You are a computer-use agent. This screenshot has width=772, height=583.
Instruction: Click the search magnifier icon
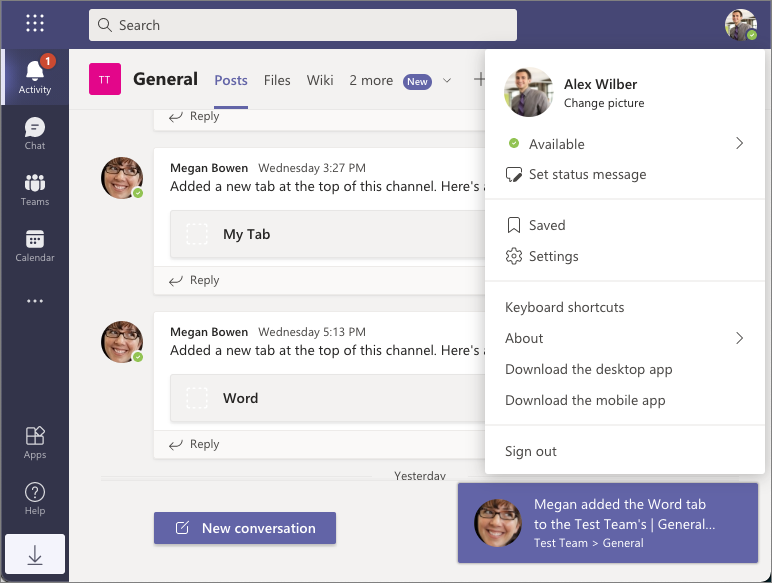pyautogui.click(x=104, y=25)
